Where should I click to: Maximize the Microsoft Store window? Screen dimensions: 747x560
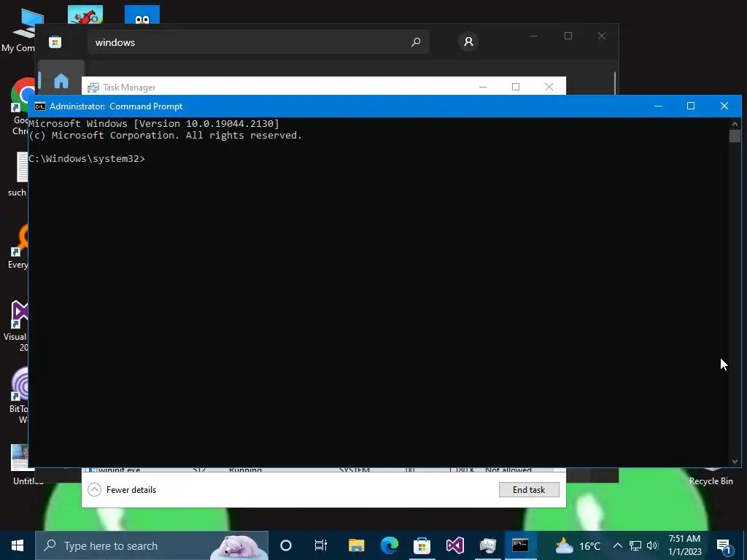tap(568, 36)
